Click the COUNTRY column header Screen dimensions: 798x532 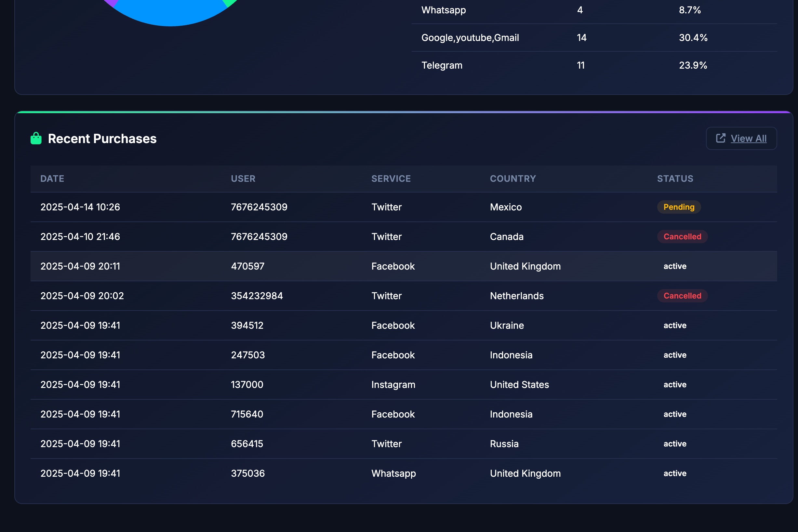513,179
